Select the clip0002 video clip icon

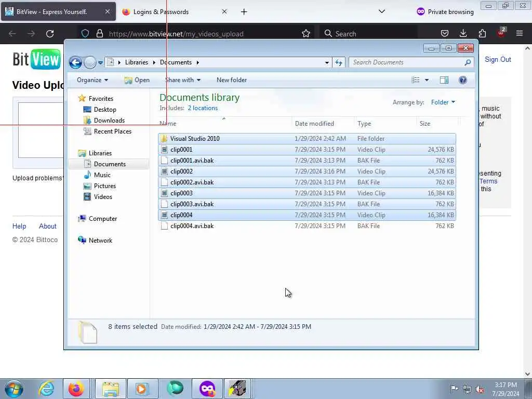(164, 171)
